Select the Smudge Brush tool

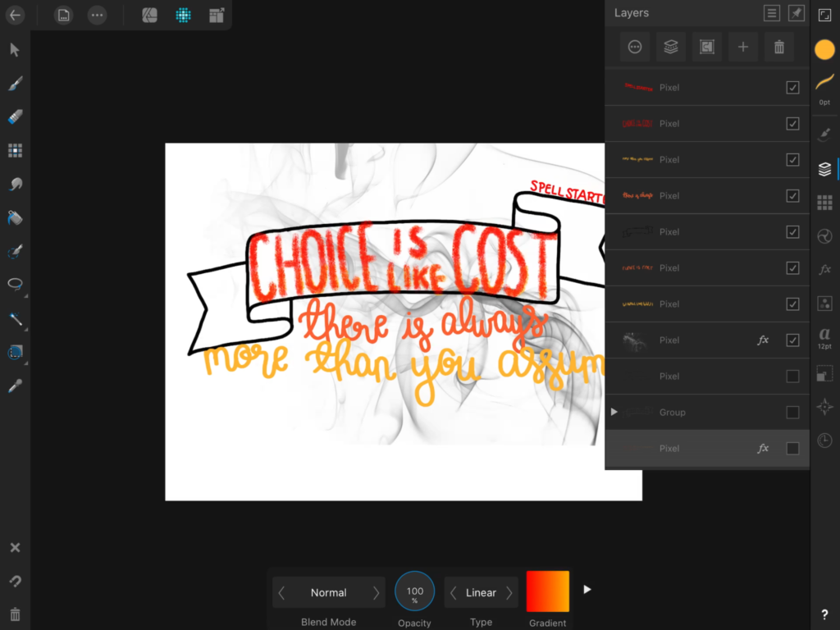point(15,184)
